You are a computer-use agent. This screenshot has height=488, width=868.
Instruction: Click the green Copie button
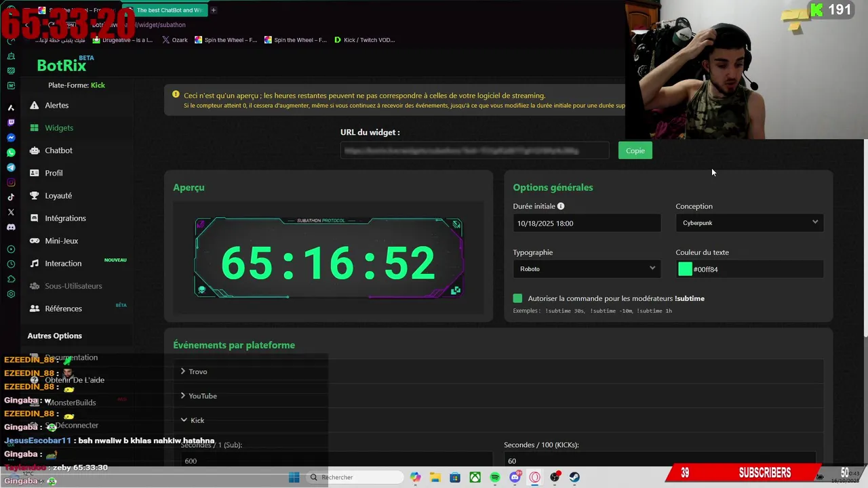635,150
